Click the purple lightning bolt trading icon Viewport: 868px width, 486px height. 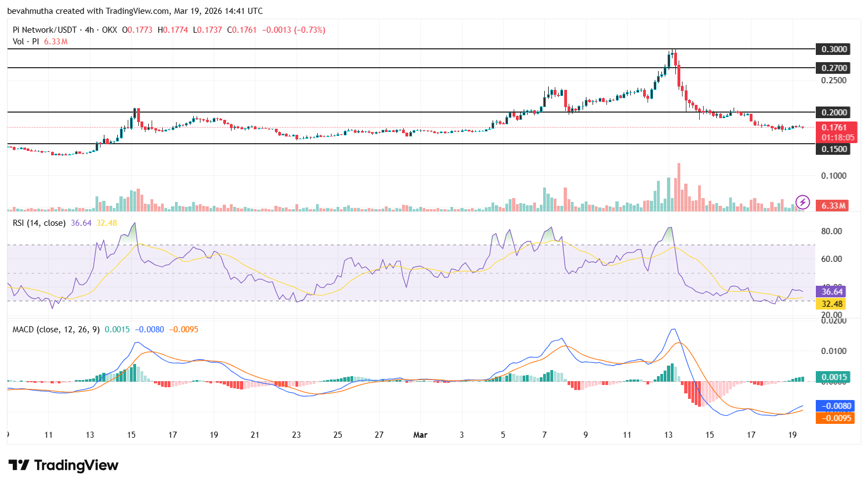pyautogui.click(x=803, y=203)
